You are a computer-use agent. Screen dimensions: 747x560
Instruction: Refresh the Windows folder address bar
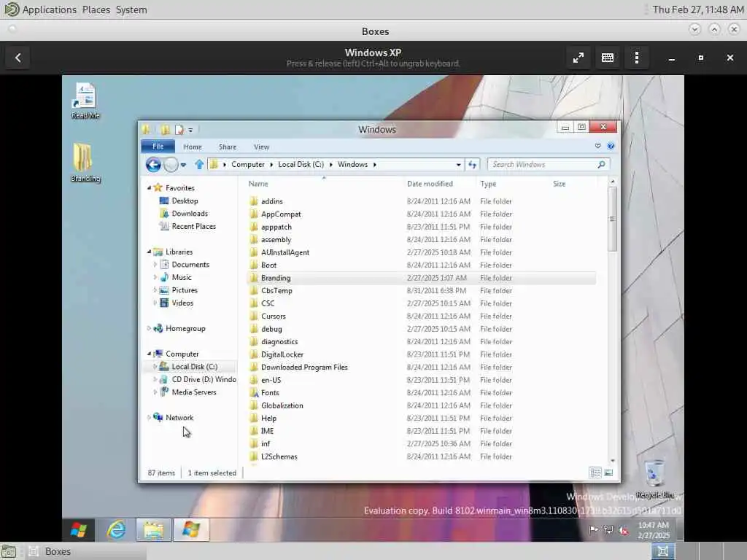pos(472,165)
